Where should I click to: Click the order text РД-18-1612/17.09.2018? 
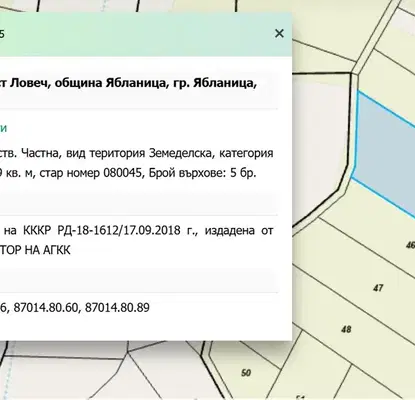click(119, 230)
